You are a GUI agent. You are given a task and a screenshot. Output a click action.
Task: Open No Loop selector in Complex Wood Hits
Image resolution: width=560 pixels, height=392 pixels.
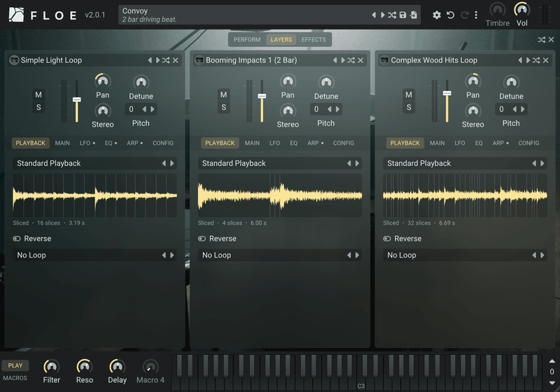pos(465,255)
